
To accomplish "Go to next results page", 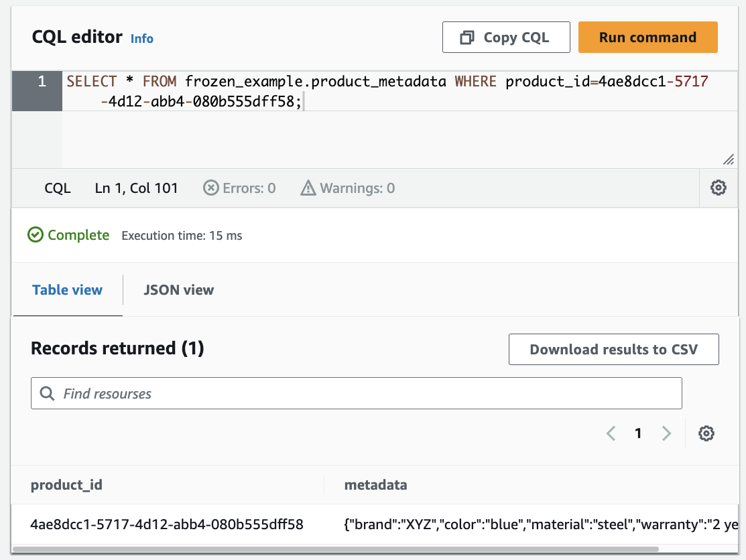I will 666,433.
